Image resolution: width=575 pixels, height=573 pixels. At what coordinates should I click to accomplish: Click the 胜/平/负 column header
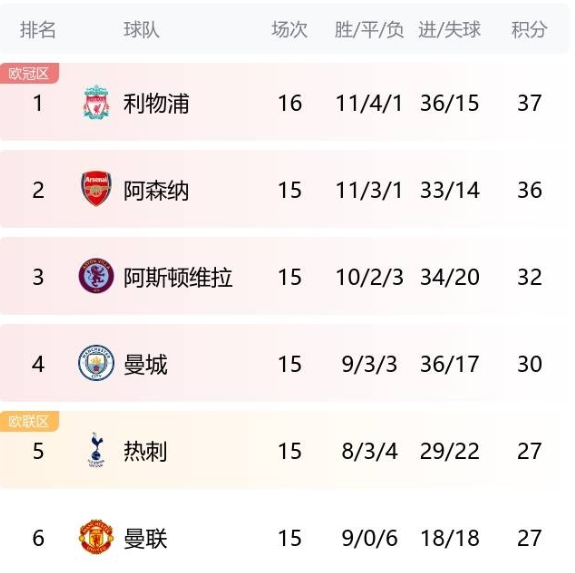369,29
